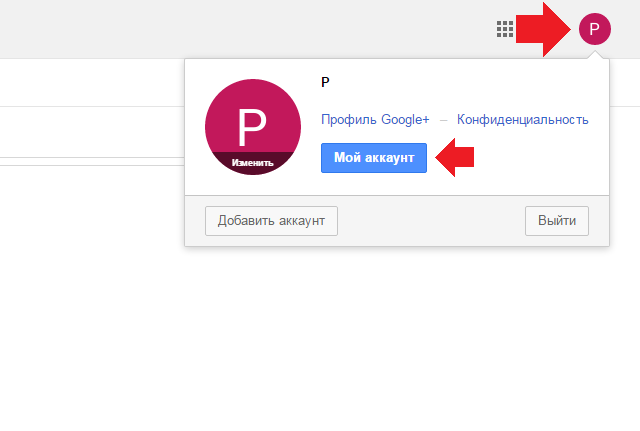The width and height of the screenshot is (640, 431).
Task: Open the Google apps grid launcher
Action: [x=505, y=29]
